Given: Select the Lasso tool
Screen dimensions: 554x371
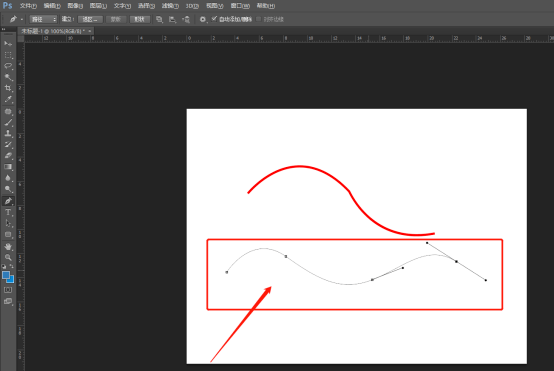Looking at the screenshot, I should (8, 66).
